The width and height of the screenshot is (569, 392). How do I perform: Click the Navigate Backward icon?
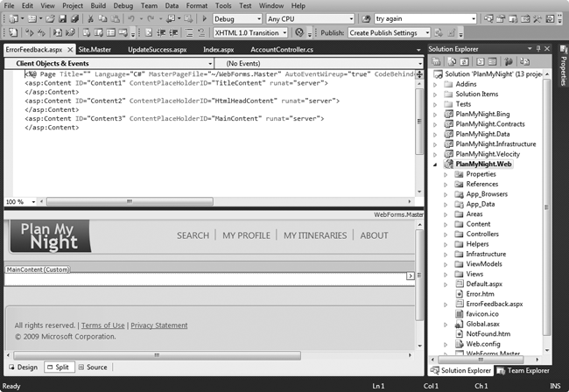pos(171,19)
